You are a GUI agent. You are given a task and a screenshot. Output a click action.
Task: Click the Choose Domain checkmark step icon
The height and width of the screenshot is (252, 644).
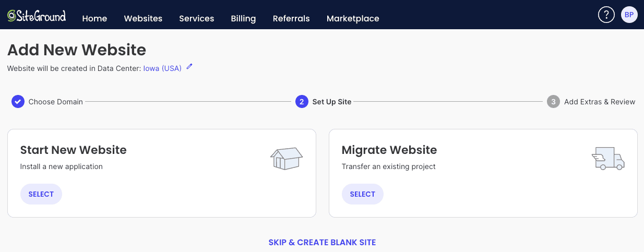(x=18, y=102)
